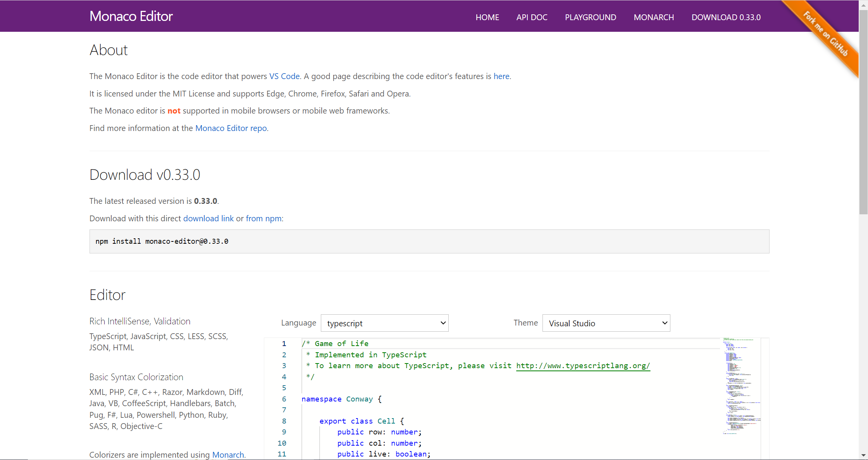Click the '/* Game of Life' comment line

pyautogui.click(x=335, y=344)
